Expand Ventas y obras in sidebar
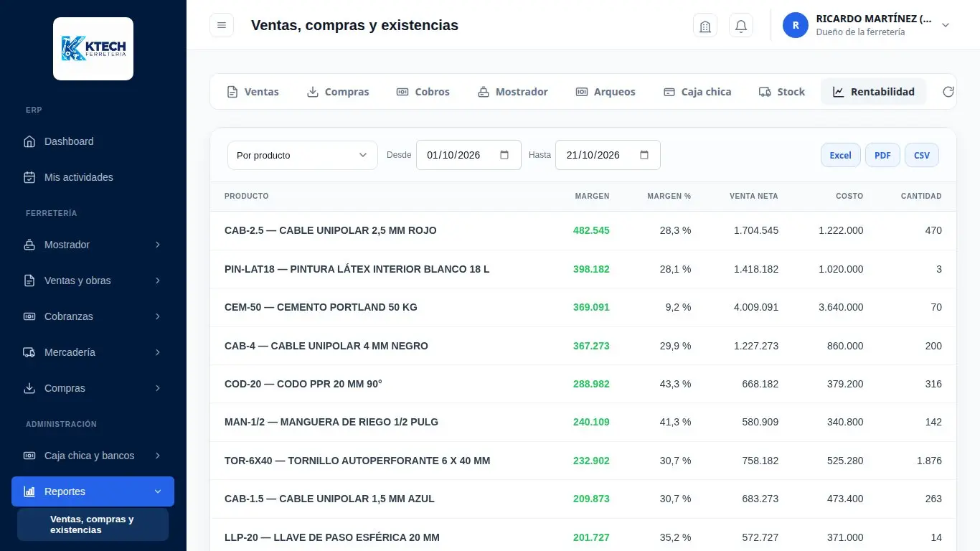 [x=93, y=281]
